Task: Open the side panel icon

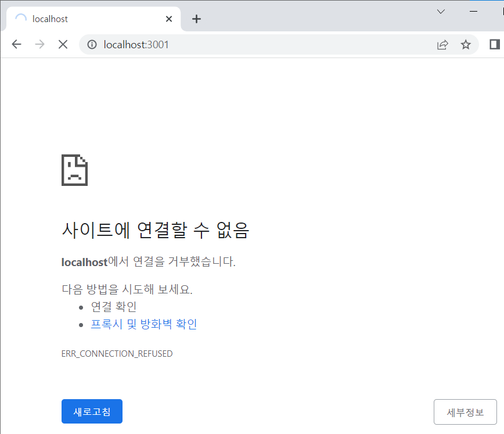Action: click(x=494, y=44)
